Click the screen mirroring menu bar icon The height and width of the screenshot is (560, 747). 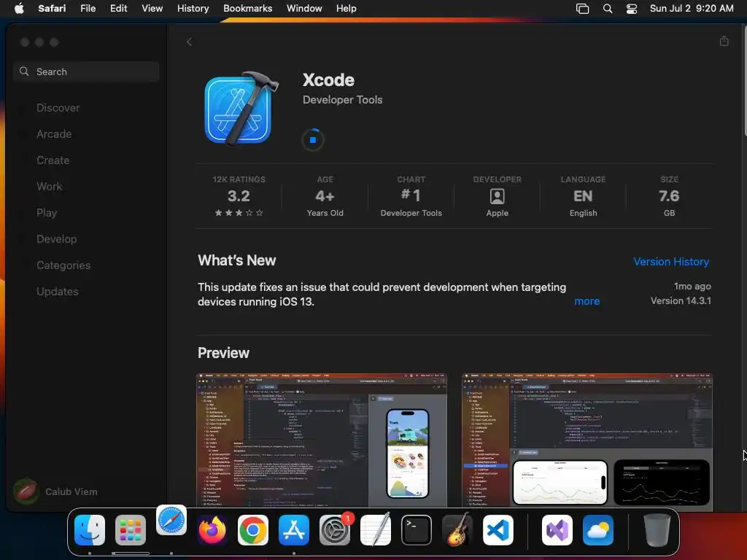pos(582,9)
